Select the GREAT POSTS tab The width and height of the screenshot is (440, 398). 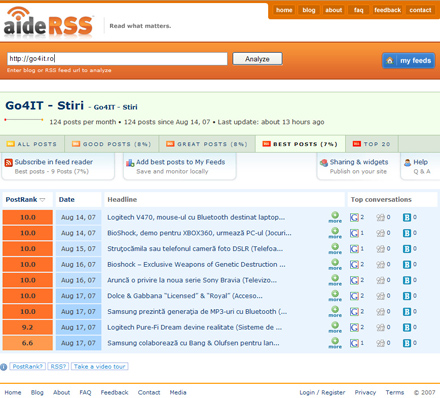(207, 144)
